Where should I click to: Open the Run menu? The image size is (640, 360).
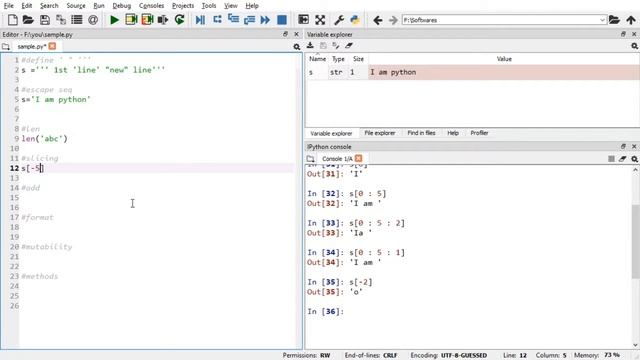[x=99, y=6]
